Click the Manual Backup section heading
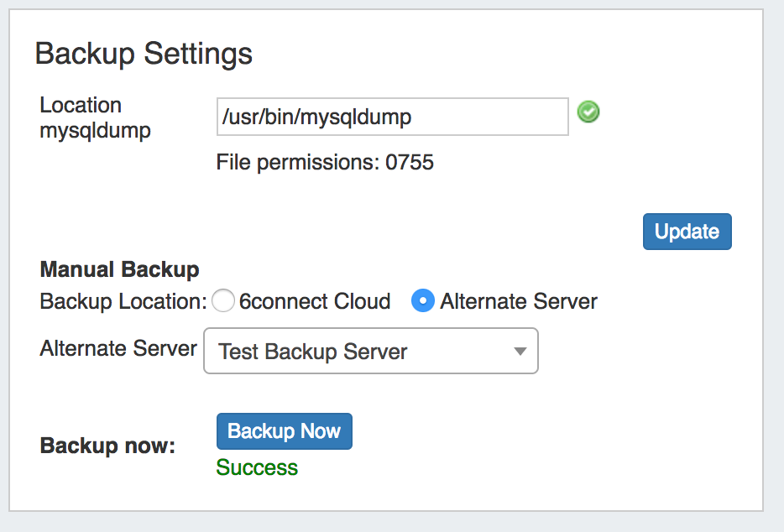This screenshot has height=532, width=784. pyautogui.click(x=119, y=270)
